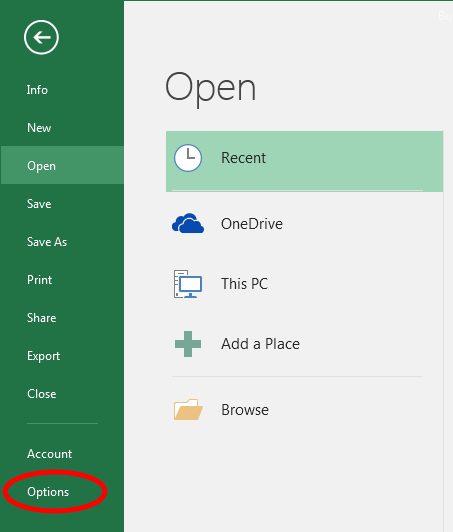
Task: Click the Browse label text
Action: coord(245,410)
